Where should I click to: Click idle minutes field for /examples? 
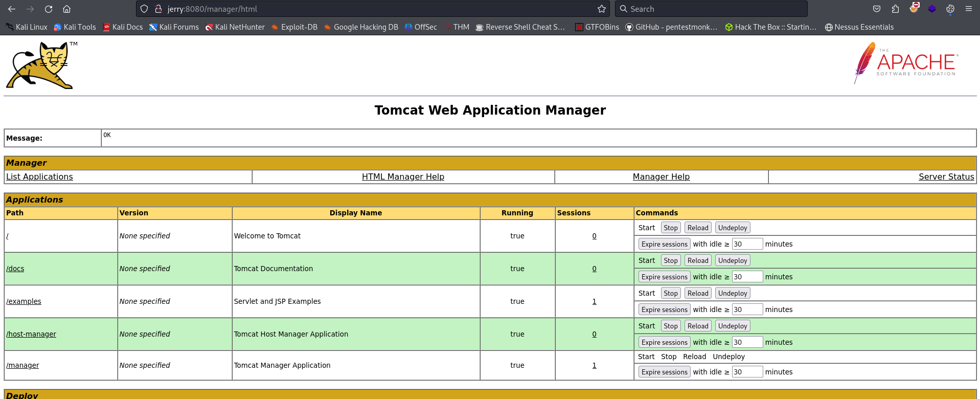coord(747,309)
